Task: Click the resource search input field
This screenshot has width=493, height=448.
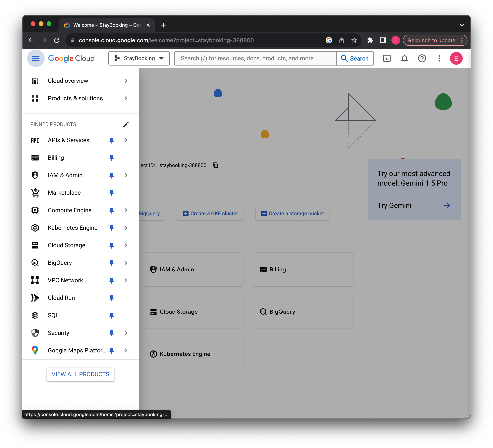Action: [x=255, y=58]
